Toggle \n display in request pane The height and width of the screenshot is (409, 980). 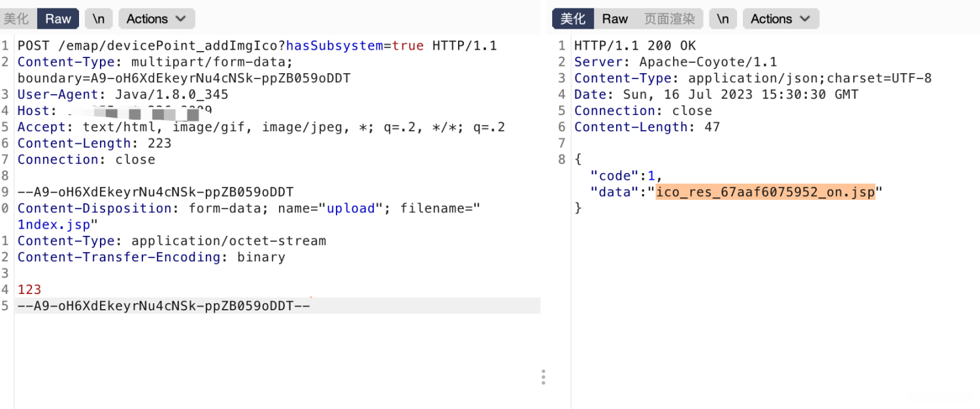pyautogui.click(x=99, y=19)
